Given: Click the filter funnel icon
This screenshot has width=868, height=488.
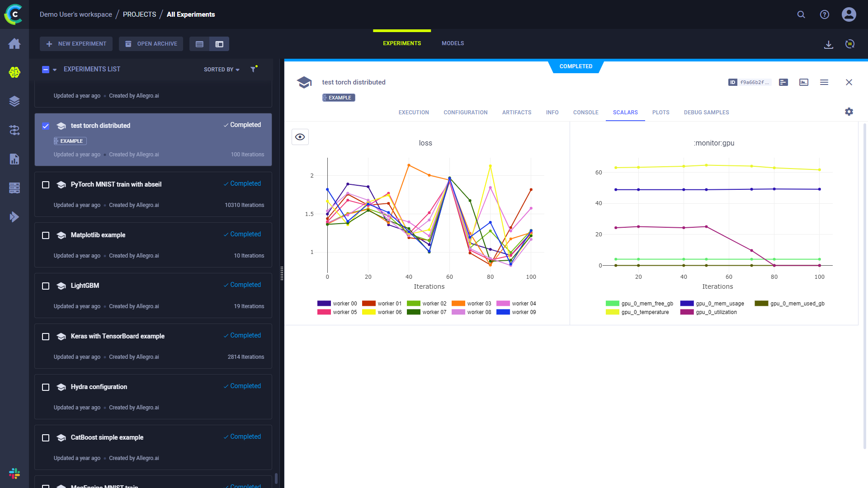Looking at the screenshot, I should click(x=253, y=69).
